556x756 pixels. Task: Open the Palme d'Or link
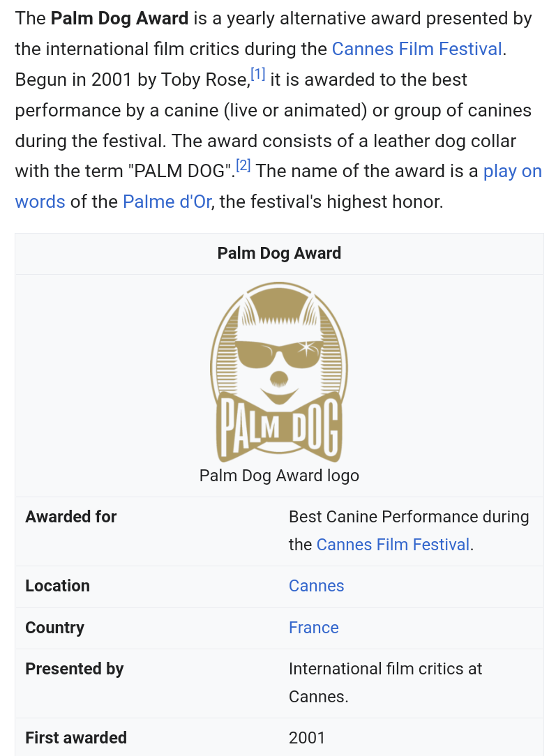click(x=167, y=202)
